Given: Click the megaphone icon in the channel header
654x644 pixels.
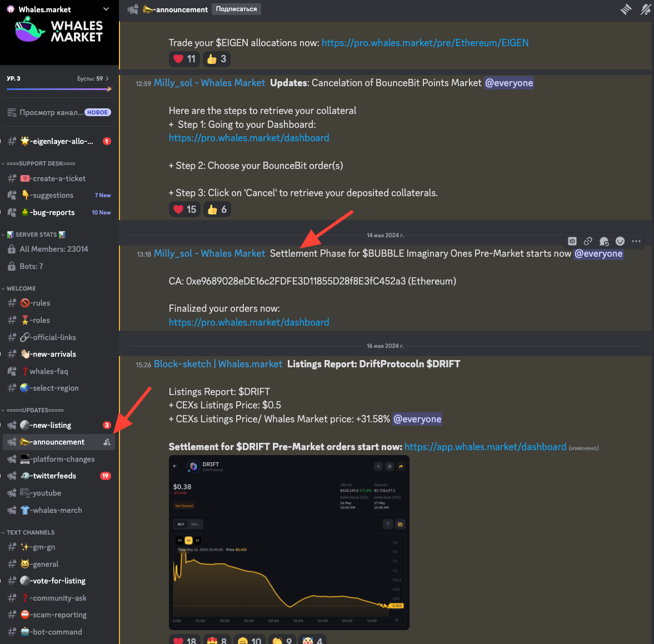Looking at the screenshot, I should (x=133, y=9).
